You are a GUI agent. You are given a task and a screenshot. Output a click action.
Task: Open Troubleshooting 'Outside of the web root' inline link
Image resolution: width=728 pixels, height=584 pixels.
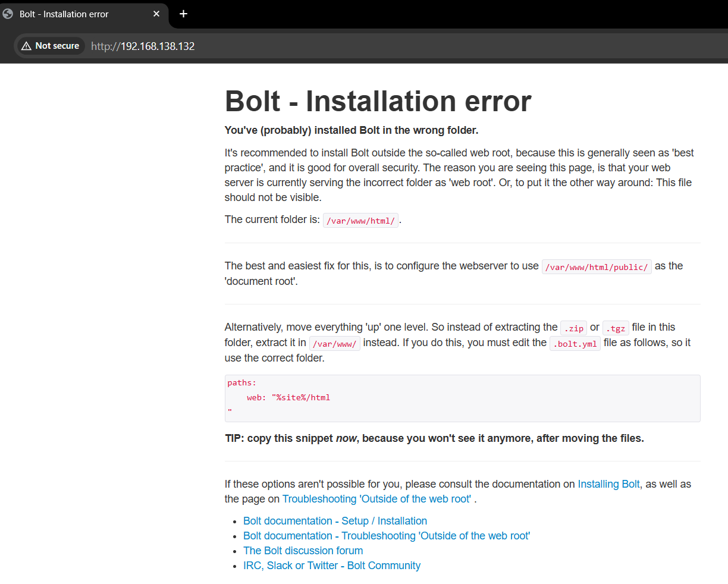376,499
